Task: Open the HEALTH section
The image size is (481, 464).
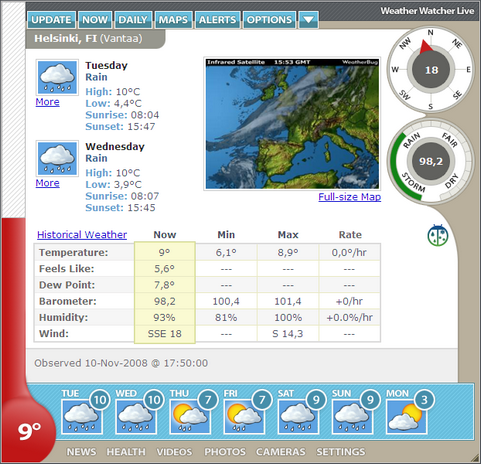Action: [x=126, y=452]
